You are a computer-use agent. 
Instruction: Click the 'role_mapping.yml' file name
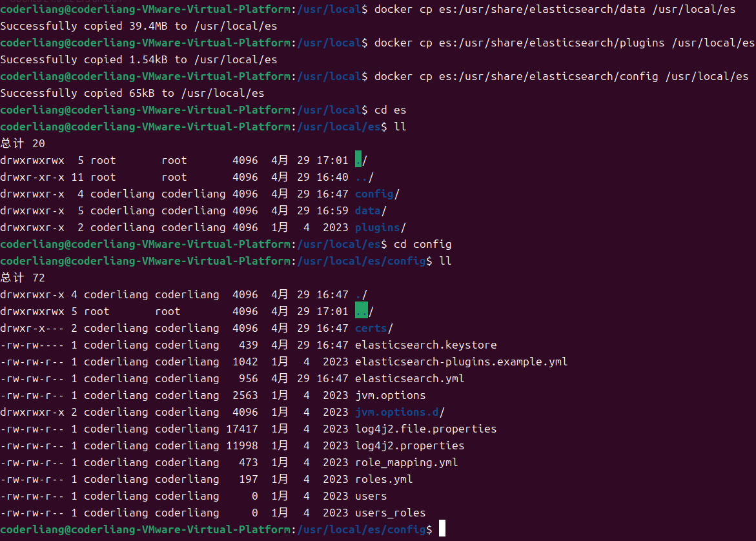[407, 463]
